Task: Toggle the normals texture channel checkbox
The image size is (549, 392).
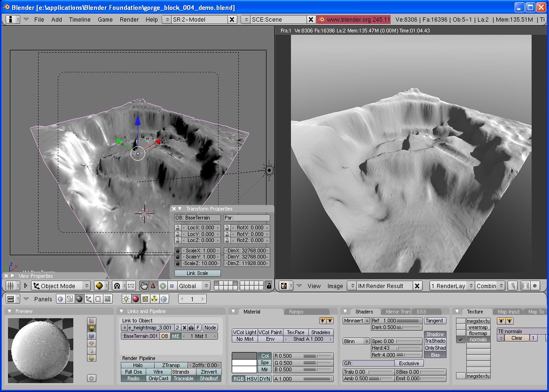Action: click(461, 339)
